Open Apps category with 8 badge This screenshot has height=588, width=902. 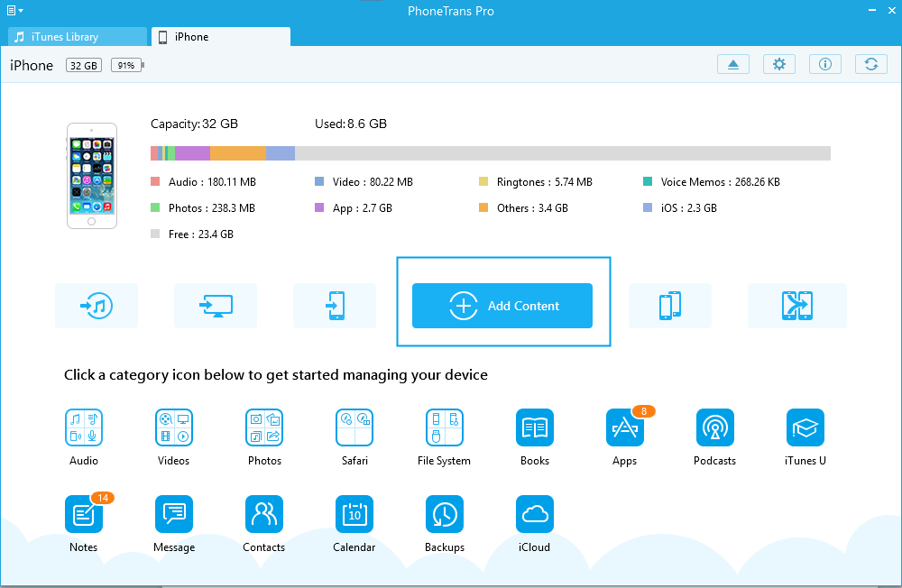(624, 427)
